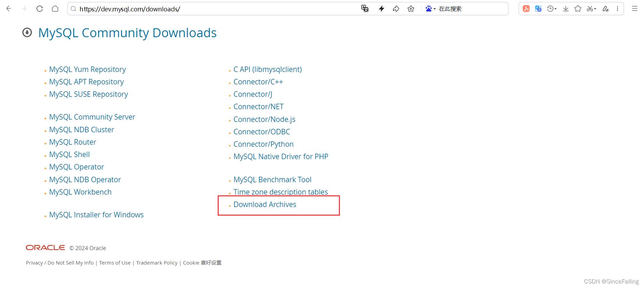Screen dimensions: 644x288
Task: Open Terms of Use footer link
Action: tap(115, 263)
